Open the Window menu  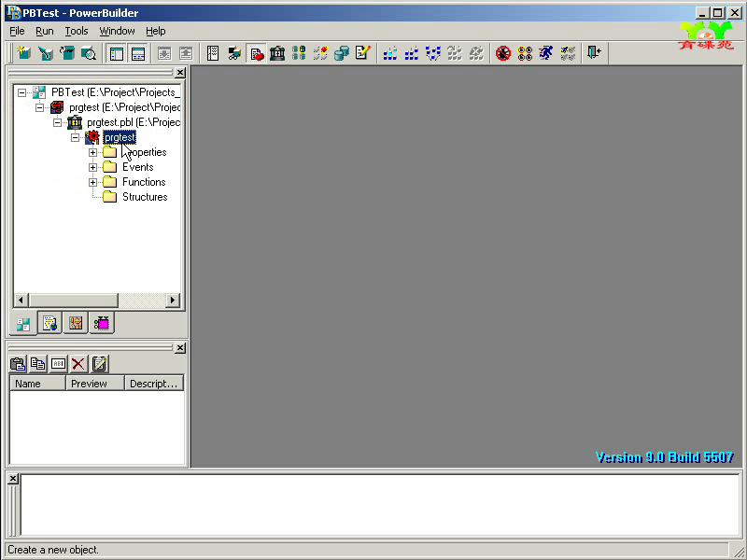[117, 31]
